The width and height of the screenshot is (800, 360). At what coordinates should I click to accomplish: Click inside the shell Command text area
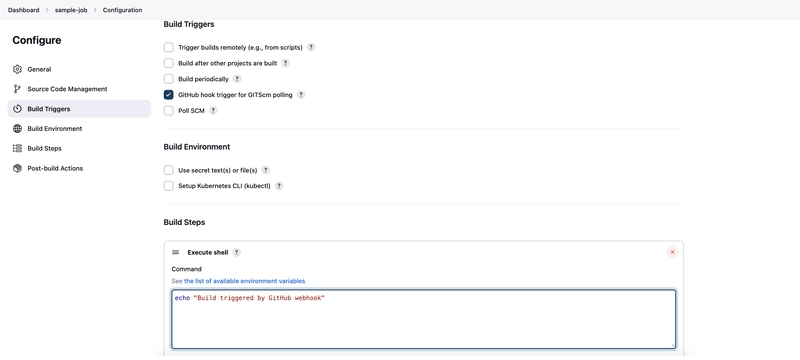pyautogui.click(x=423, y=319)
